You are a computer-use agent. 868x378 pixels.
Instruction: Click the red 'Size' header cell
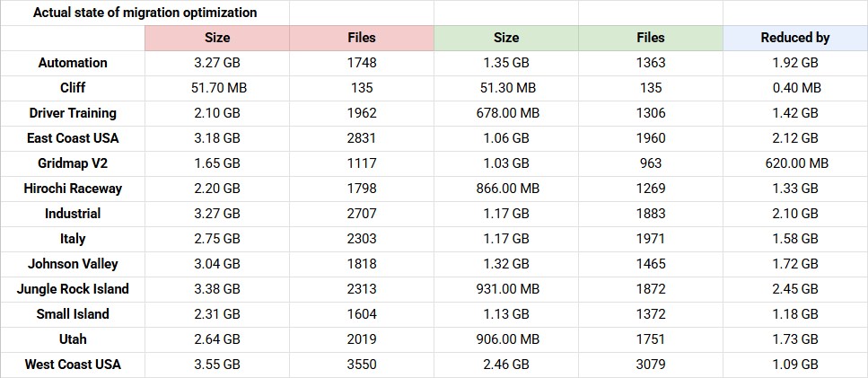217,38
